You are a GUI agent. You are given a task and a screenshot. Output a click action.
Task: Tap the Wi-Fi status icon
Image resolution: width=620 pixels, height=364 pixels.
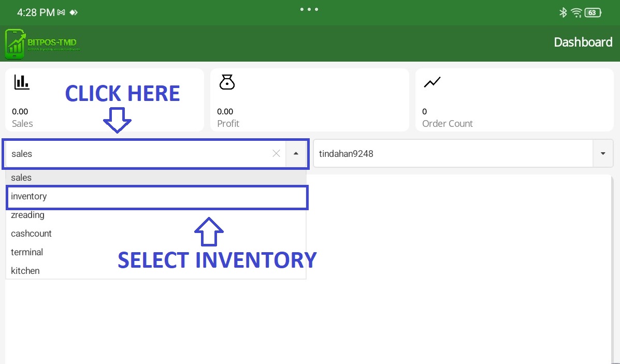tap(576, 12)
